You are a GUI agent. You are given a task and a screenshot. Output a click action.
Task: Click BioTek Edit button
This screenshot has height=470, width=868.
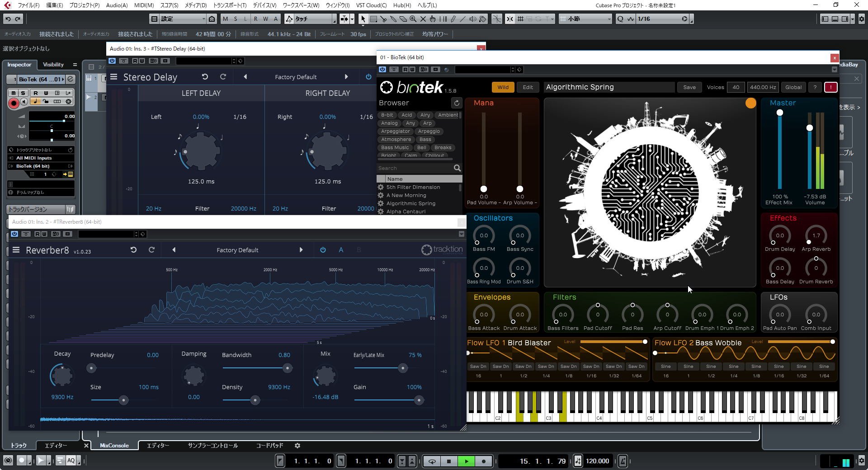point(528,87)
